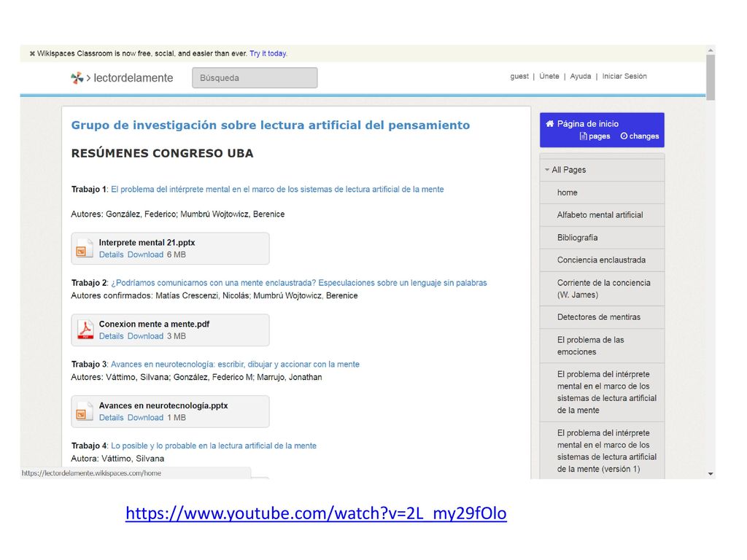
Task: Open Trabajo 1 El problema del intérprete mental link
Action: (x=277, y=189)
